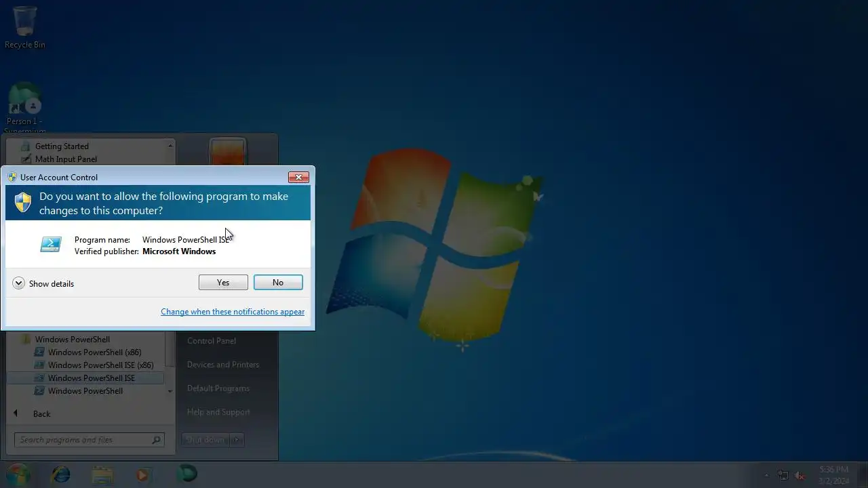
Task: Open 'Change when these notifications appear' link
Action: coord(233,312)
